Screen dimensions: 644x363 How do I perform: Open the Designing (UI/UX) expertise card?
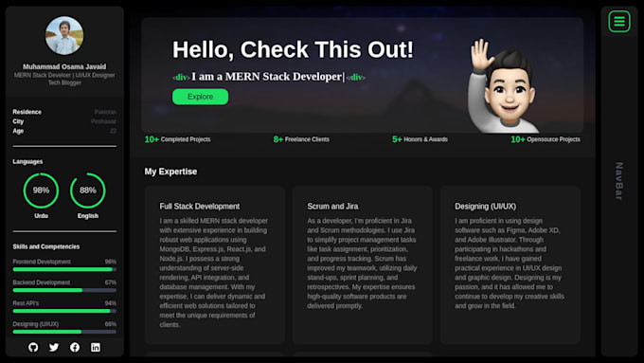510,264
